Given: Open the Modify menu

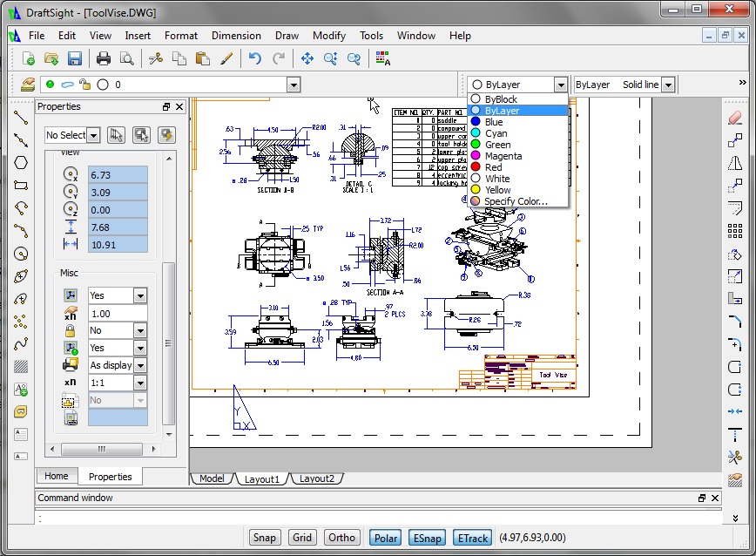Looking at the screenshot, I should (329, 36).
